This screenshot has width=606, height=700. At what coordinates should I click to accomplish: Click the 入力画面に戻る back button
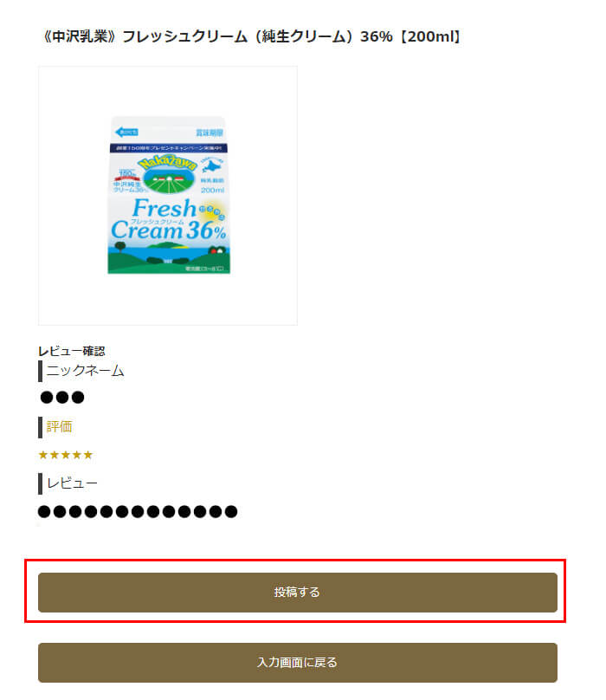click(x=298, y=663)
